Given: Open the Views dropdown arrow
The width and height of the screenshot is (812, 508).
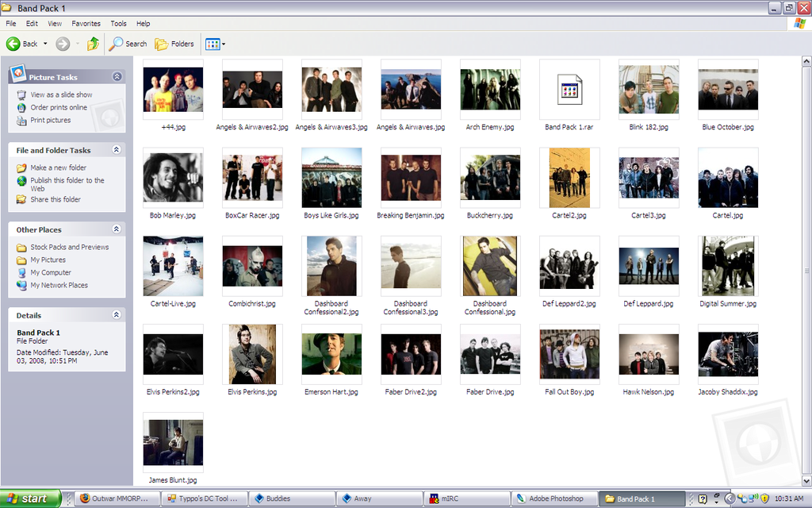Looking at the screenshot, I should 224,44.
